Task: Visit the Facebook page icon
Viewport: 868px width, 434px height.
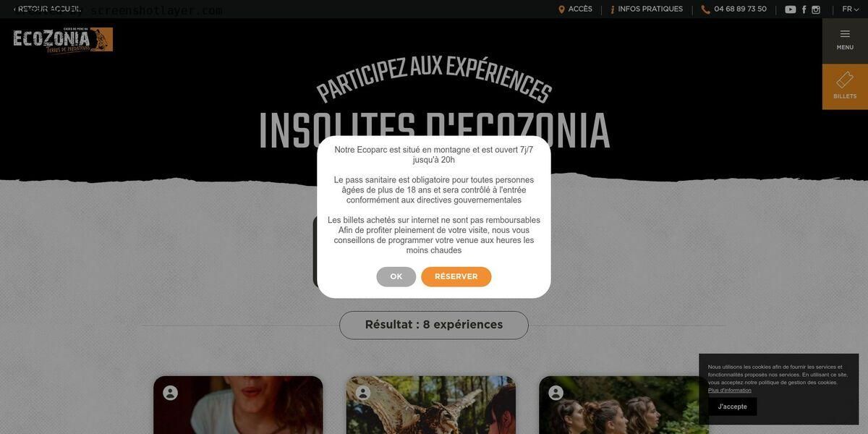Action: pos(804,9)
